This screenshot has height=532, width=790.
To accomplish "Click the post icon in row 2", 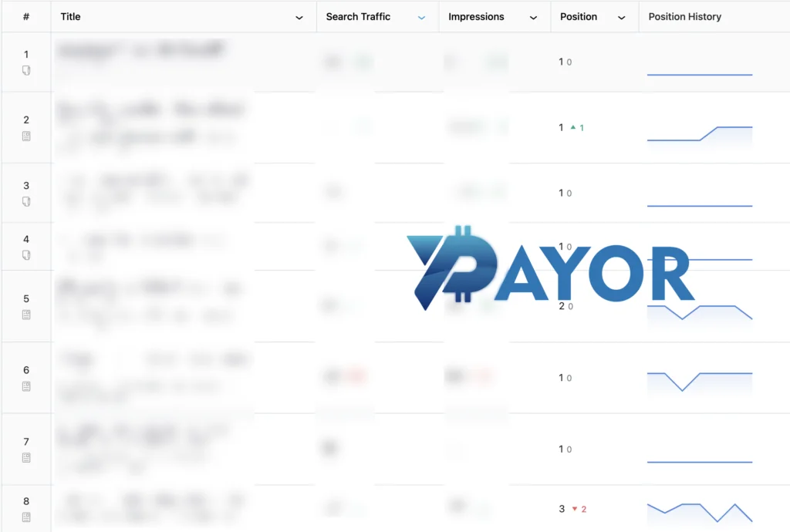I will (26, 136).
